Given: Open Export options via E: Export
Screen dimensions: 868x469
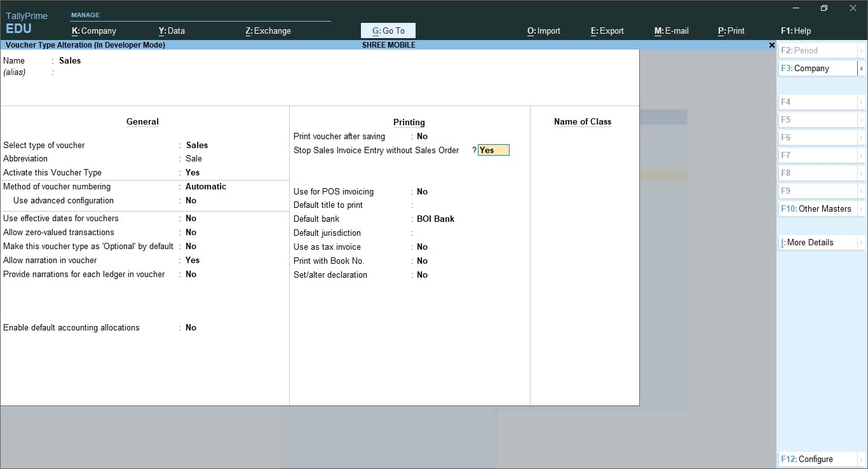Looking at the screenshot, I should coord(606,30).
